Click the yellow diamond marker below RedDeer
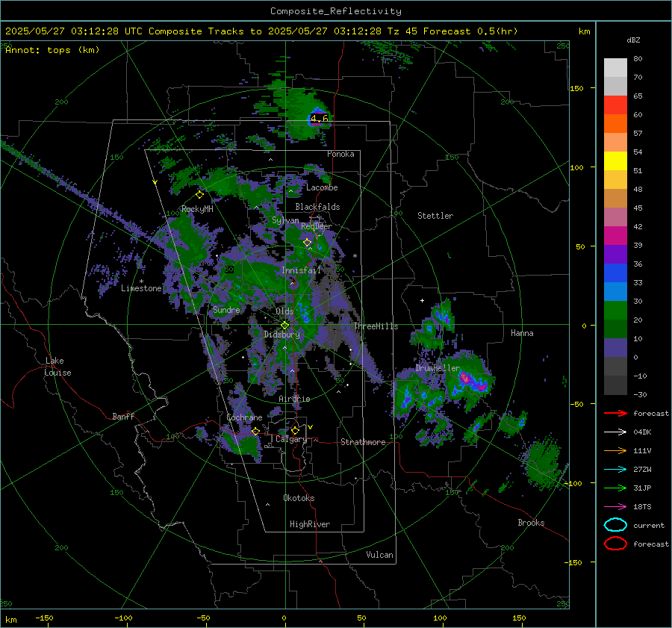Screen dimensions: 672x628 (307, 243)
